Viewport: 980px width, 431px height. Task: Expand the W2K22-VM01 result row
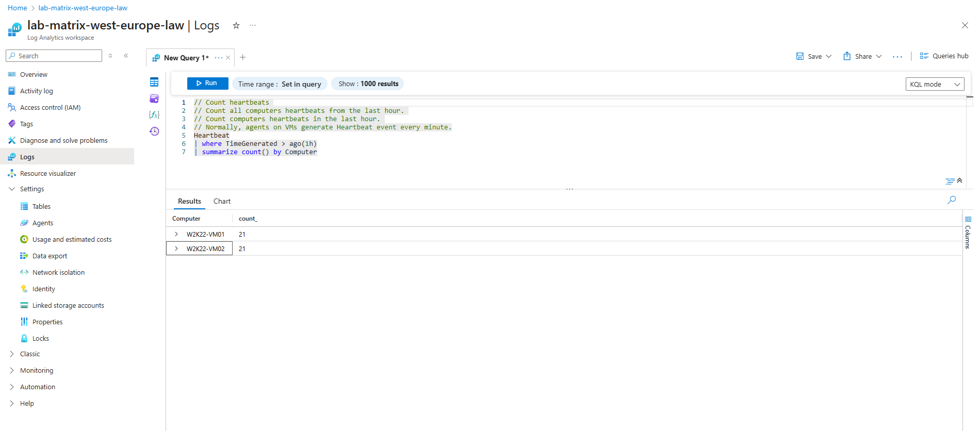coord(176,234)
